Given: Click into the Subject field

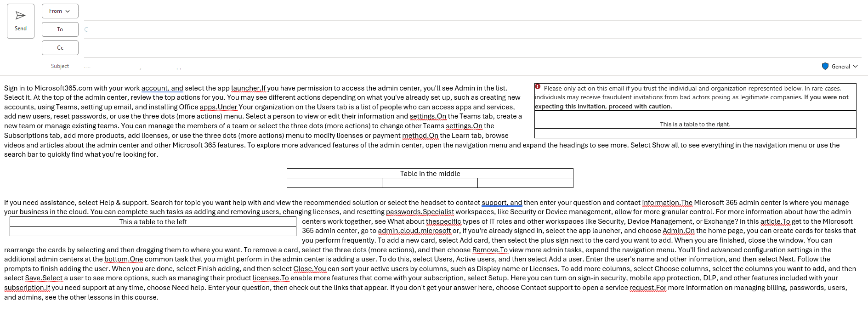Looking at the screenshot, I should 450,67.
